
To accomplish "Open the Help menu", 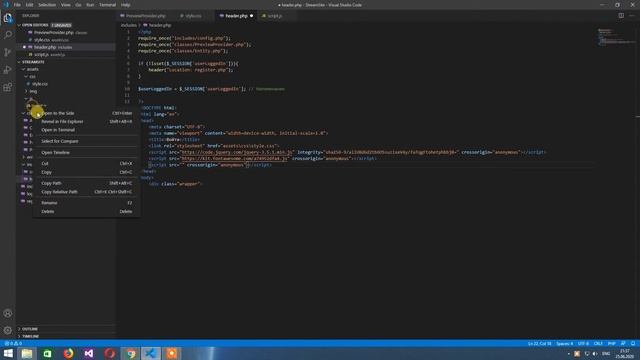I will (126, 5).
